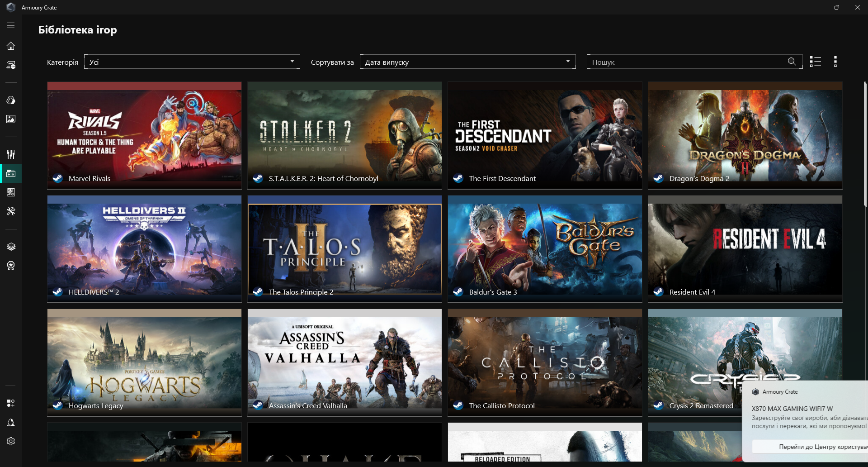Open The Callisto Protocol game card
This screenshot has width=868, height=467.
tap(545, 362)
